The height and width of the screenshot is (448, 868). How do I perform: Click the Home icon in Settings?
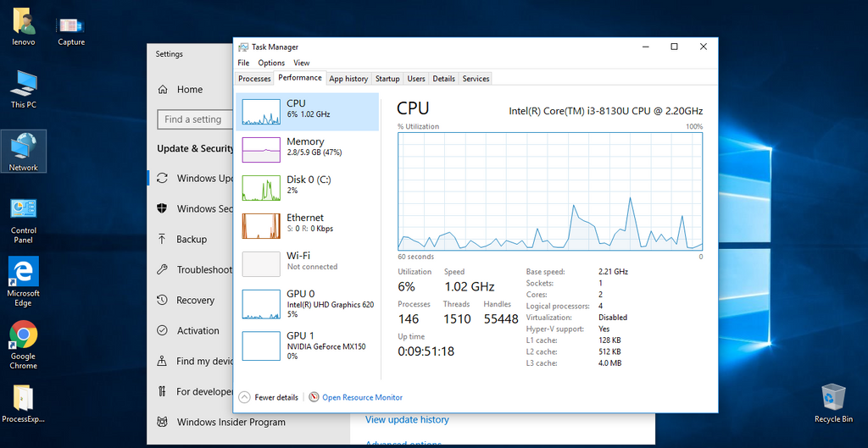point(163,90)
